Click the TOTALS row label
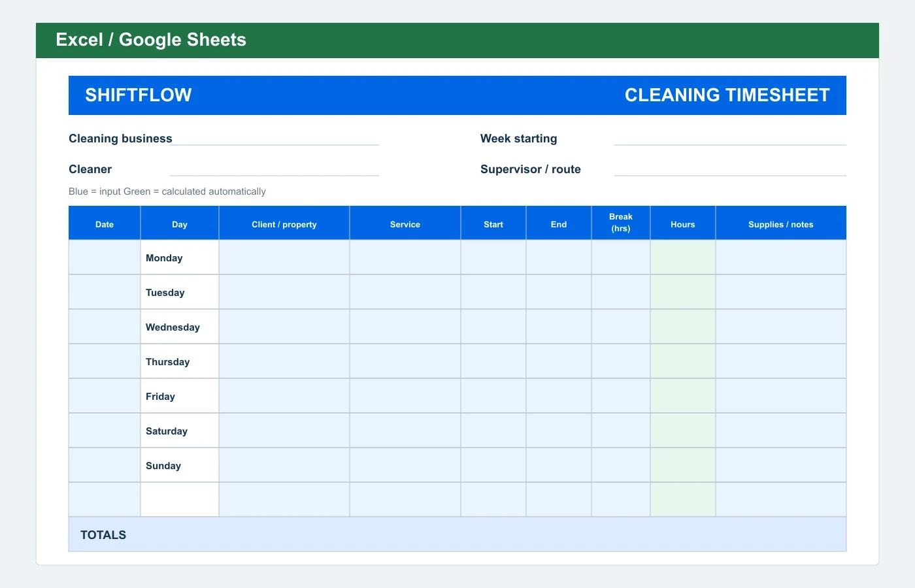915x588 pixels. click(x=103, y=535)
